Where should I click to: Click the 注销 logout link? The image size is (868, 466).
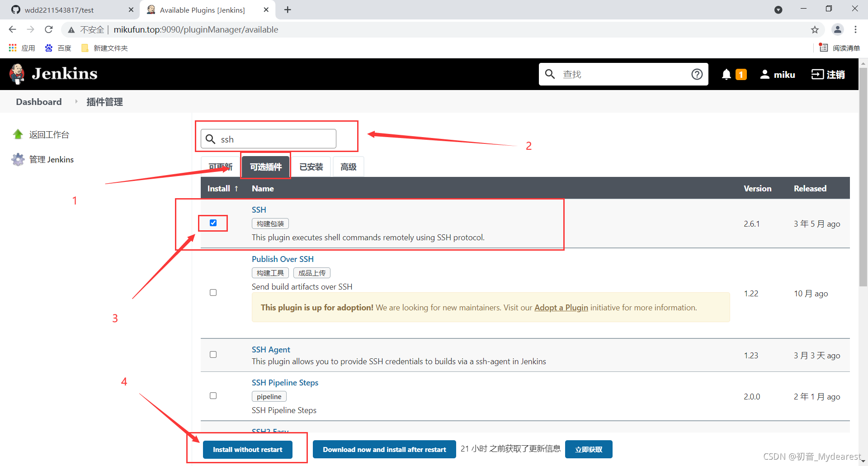point(835,74)
